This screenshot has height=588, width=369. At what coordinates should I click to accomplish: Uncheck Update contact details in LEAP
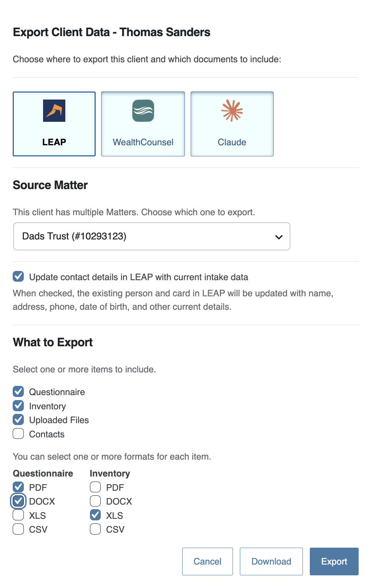point(18,276)
